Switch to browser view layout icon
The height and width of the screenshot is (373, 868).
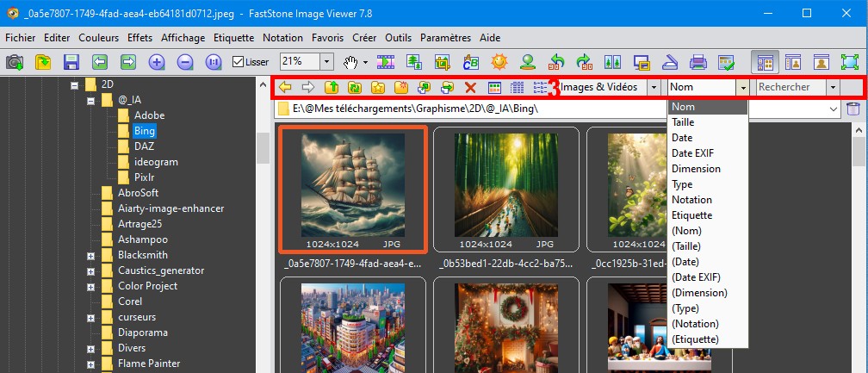[765, 61]
